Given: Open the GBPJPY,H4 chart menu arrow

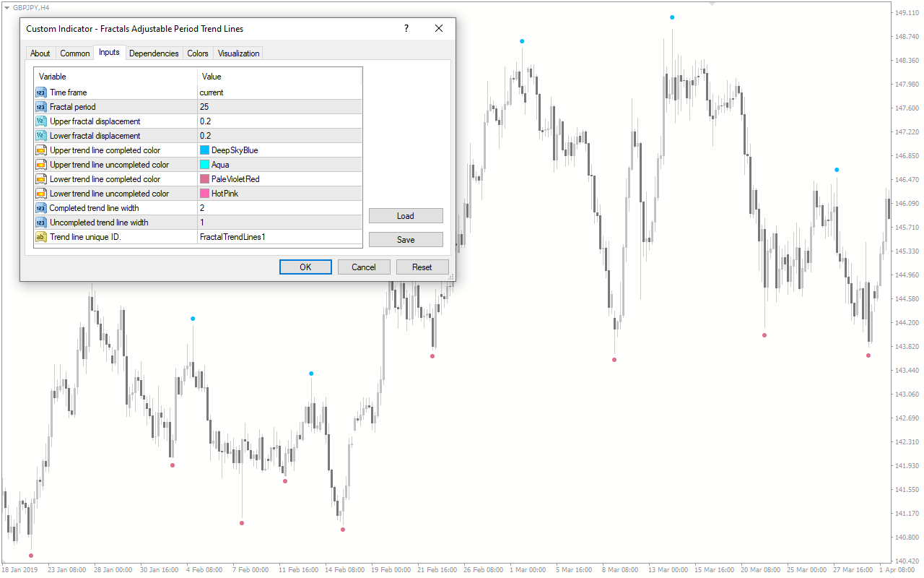Looking at the screenshot, I should tap(6, 7).
